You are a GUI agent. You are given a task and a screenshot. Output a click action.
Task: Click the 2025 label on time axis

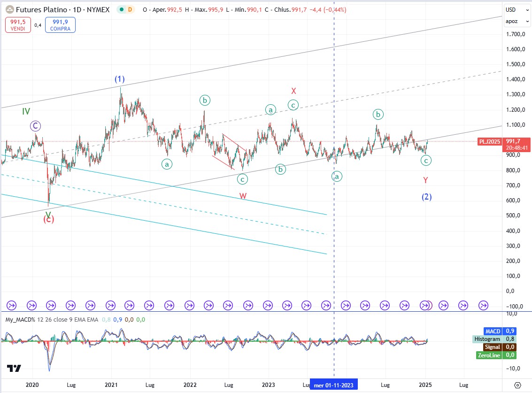[x=425, y=385]
